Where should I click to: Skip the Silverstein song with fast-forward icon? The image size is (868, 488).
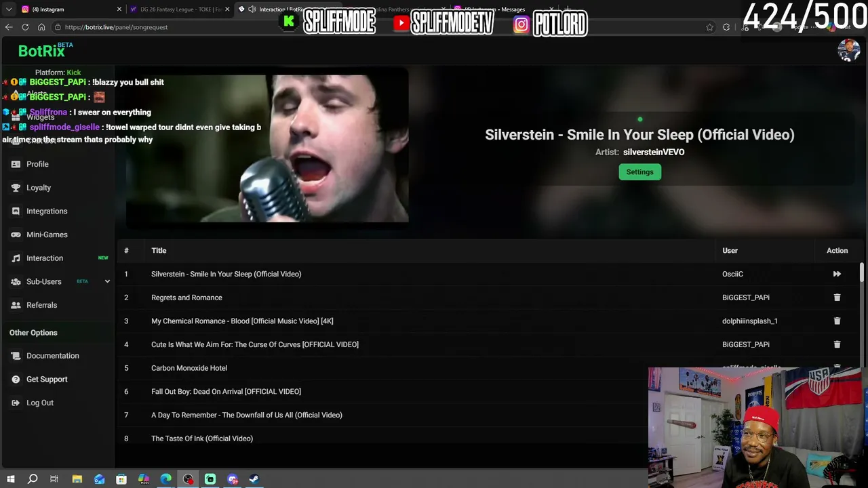837,274
